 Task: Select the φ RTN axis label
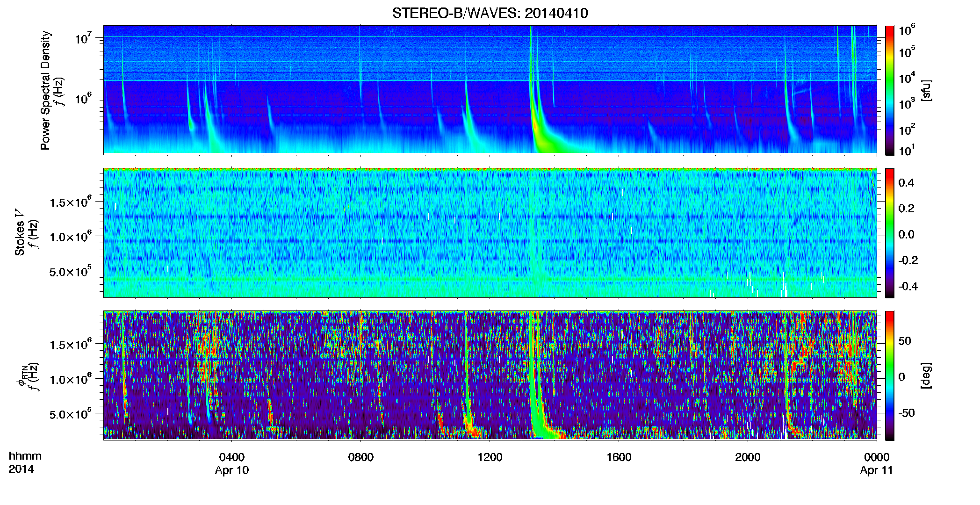22,377
